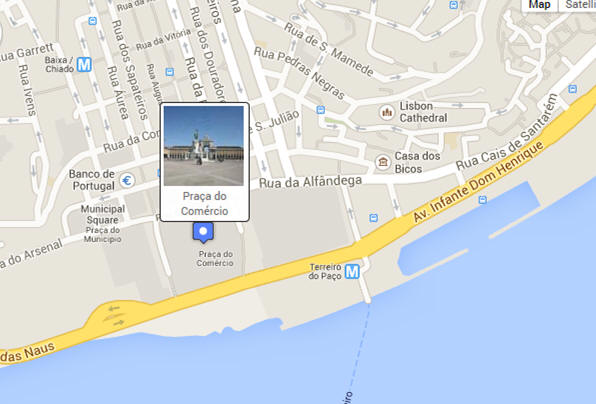Viewport: 596px width, 404px height.
Task: Select the bus stop icon on Av. Infante Dom Henrique
Action: pyautogui.click(x=482, y=200)
